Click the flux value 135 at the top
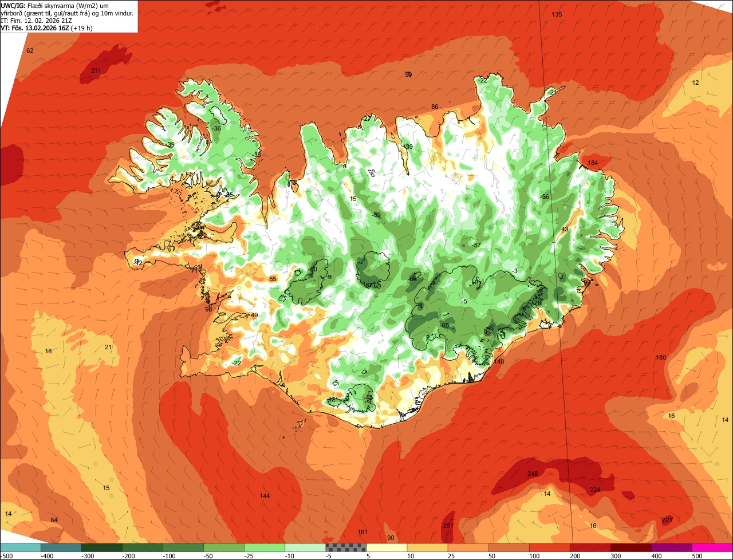 [557, 14]
